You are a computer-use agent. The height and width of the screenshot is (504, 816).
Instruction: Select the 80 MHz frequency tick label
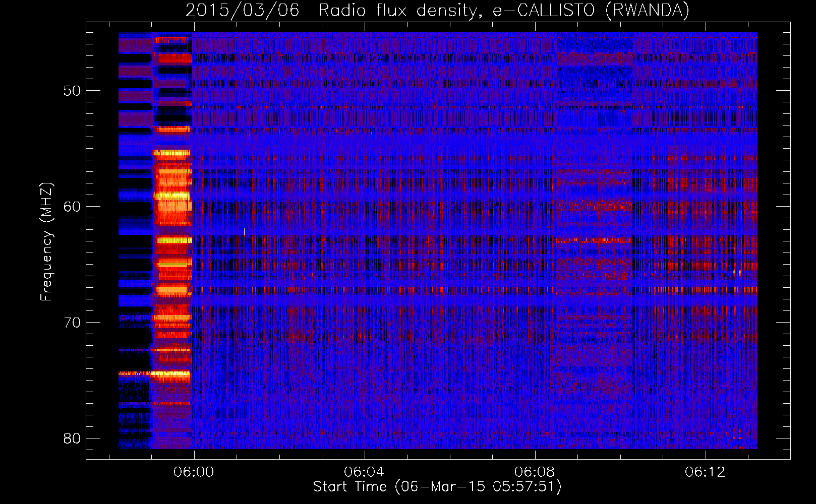tap(72, 438)
